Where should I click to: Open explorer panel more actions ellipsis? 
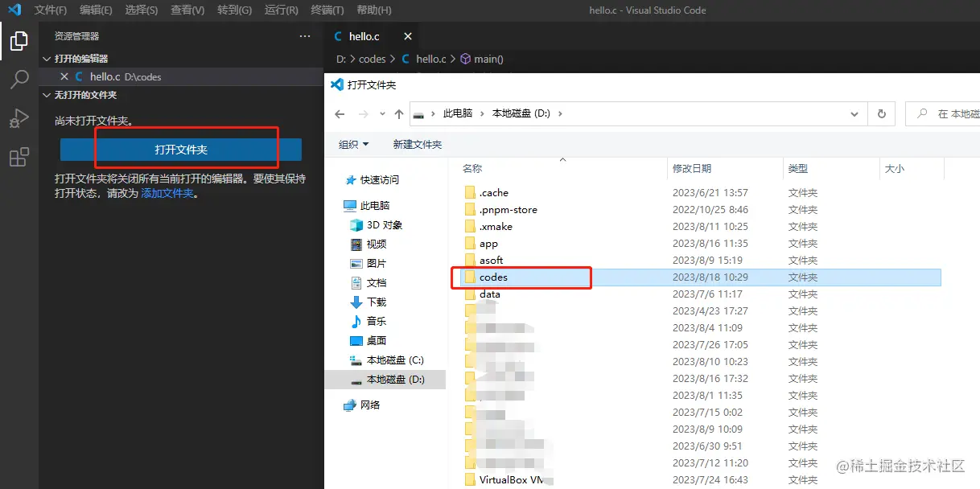(x=305, y=36)
